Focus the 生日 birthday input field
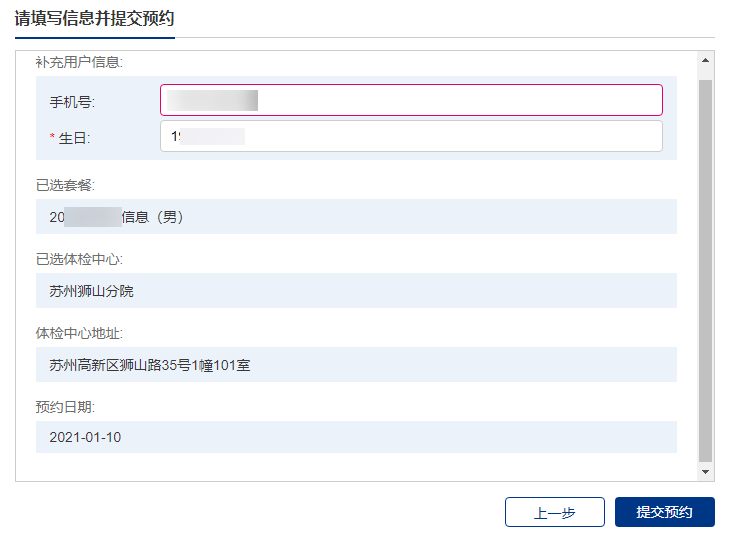Viewport: 734px width, 546px height. pos(410,137)
